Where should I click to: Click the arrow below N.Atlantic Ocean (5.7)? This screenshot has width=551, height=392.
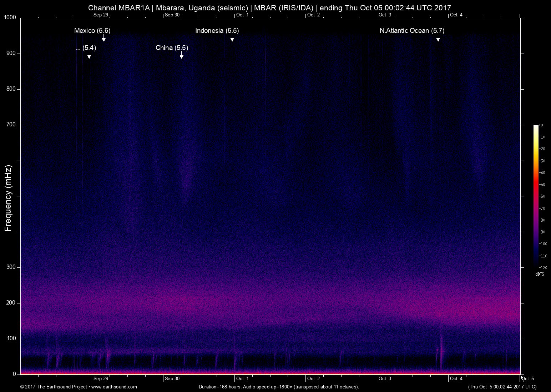[x=438, y=38]
